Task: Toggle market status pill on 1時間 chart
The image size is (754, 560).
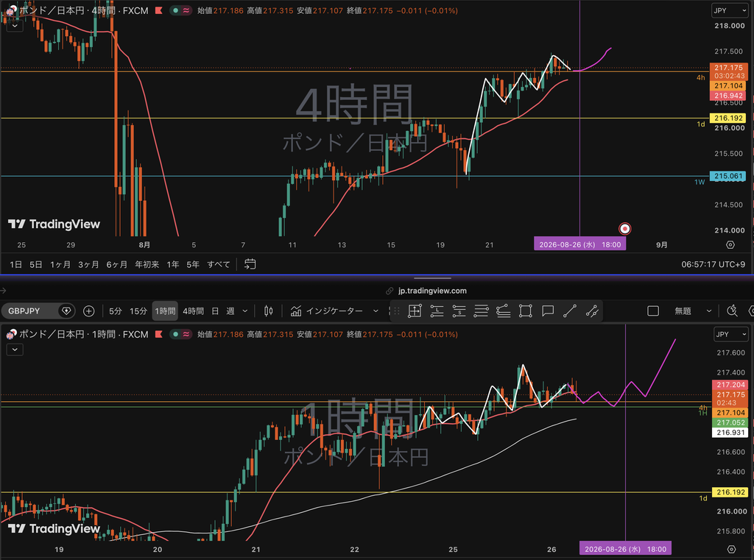Action: pyautogui.click(x=181, y=334)
